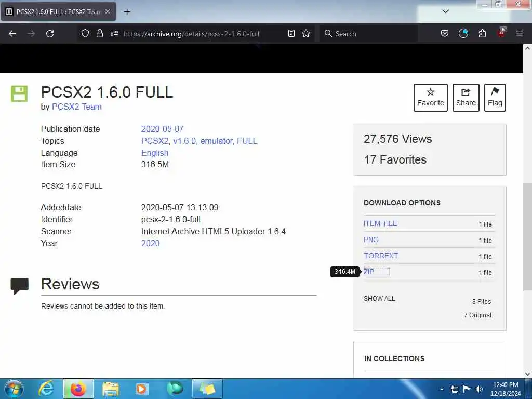Image resolution: width=532 pixels, height=399 pixels.
Task: Click the Year 2020 link
Action: (150, 243)
